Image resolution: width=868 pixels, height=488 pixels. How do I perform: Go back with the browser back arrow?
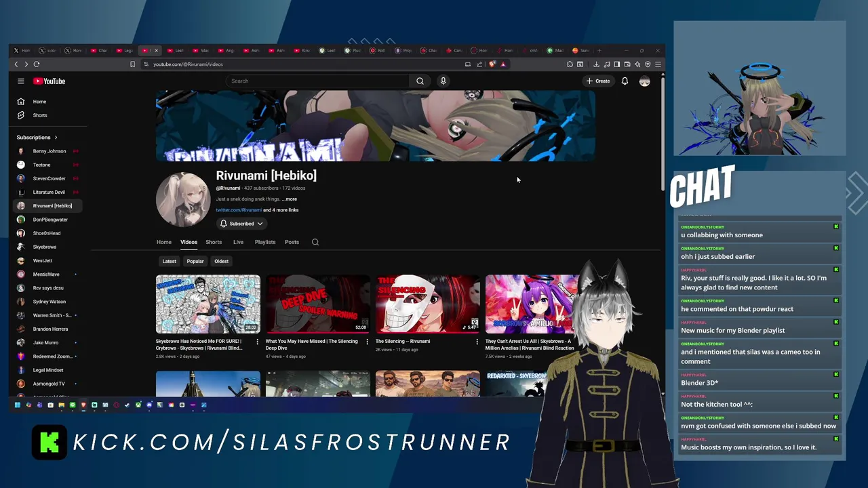pos(16,64)
